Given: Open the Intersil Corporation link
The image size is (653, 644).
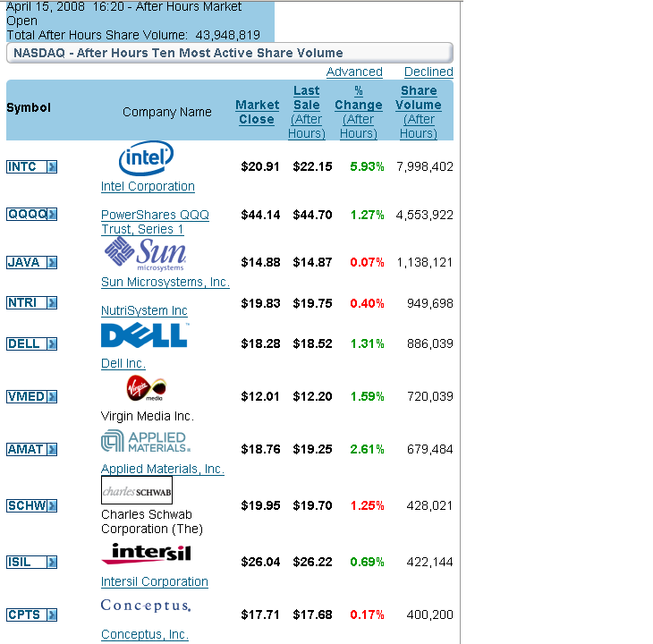Looking at the screenshot, I should coord(155,581).
